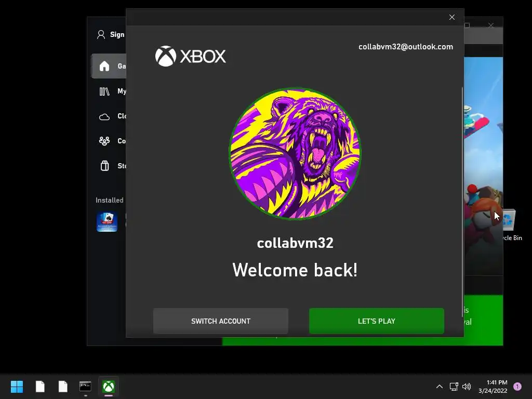Open installed Solitaire game thumbnail

tap(107, 221)
